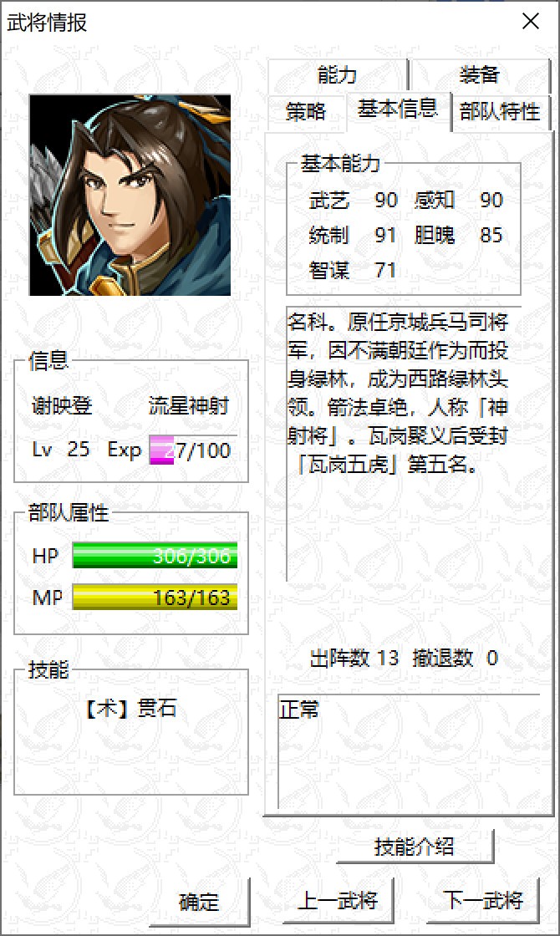The image size is (560, 936).
Task: Click the general's portrait image
Action: pyautogui.click(x=130, y=195)
